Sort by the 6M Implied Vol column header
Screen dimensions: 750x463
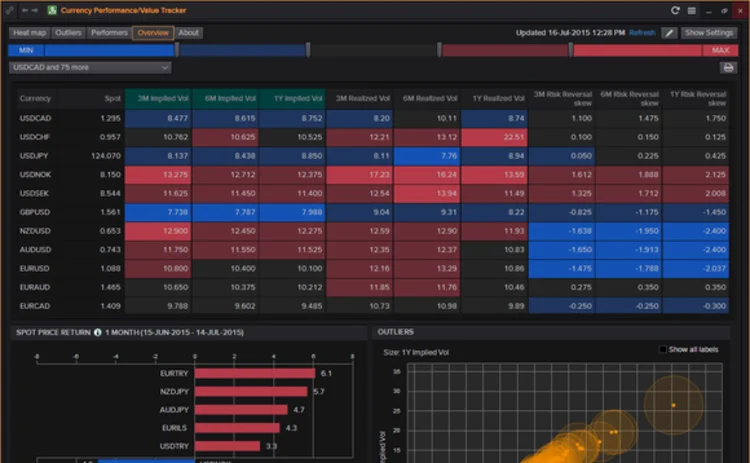pos(225,99)
